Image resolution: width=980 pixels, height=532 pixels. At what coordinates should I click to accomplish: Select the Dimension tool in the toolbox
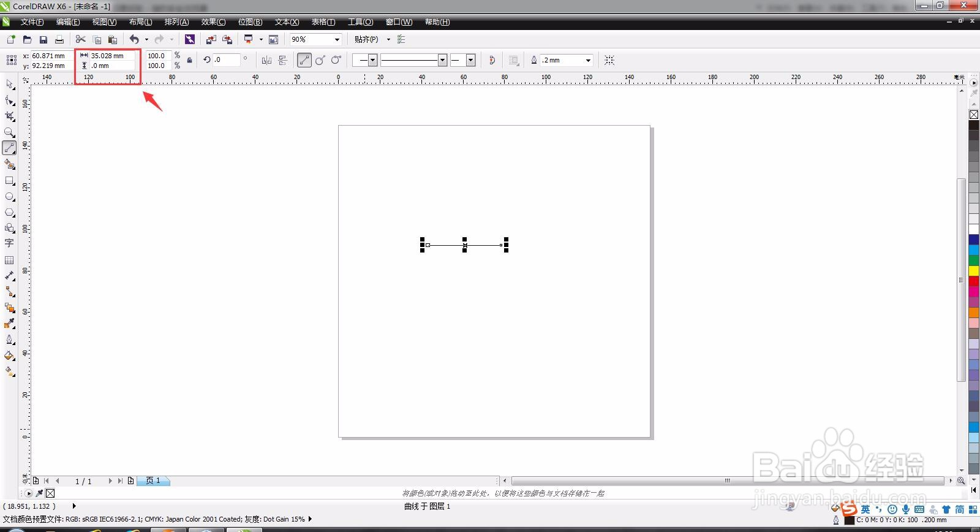(9, 276)
